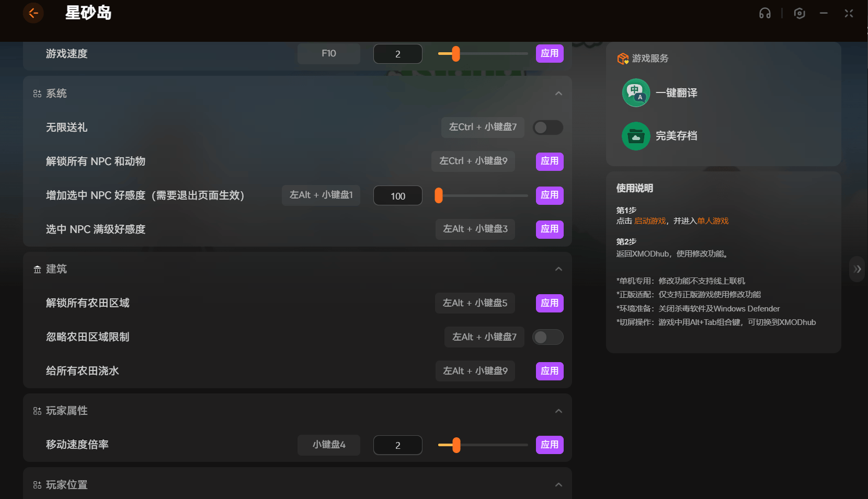Collapse the 系统 section chevron

coord(558,94)
